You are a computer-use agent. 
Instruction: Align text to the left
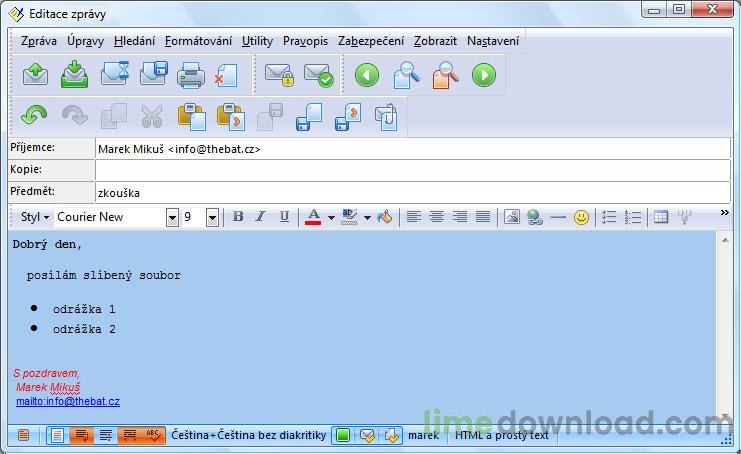[414, 217]
